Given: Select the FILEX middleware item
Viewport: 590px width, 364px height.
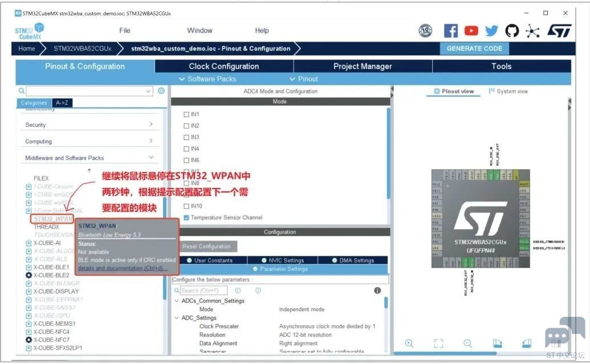Looking at the screenshot, I should (x=41, y=178).
